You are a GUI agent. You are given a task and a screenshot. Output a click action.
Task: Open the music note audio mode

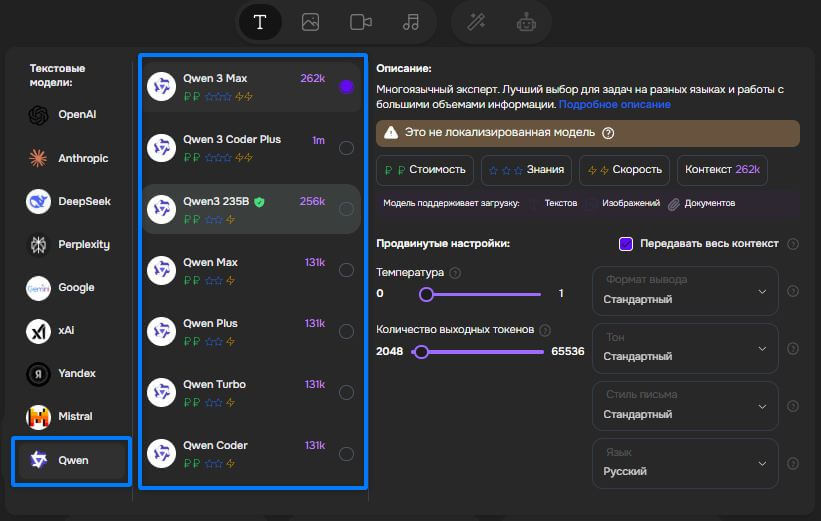coord(411,22)
